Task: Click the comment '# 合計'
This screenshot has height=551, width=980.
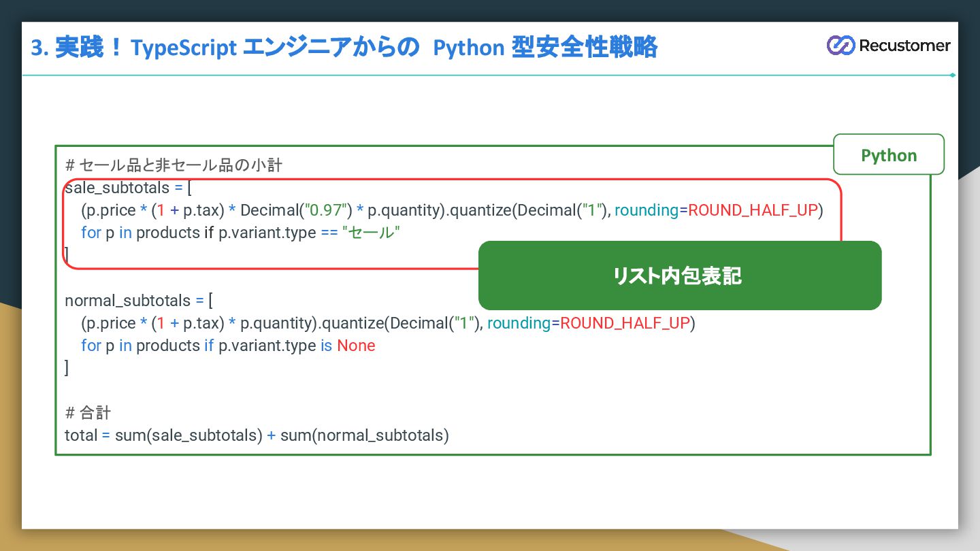Action: 88,413
